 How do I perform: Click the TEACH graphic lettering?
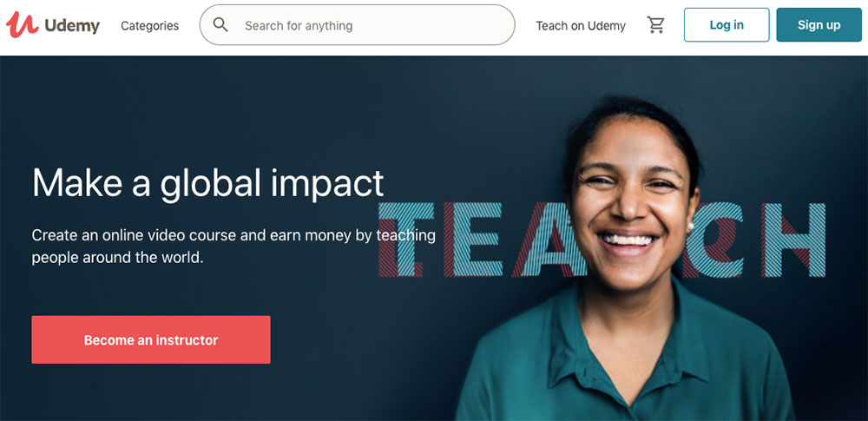pyautogui.click(x=602, y=240)
